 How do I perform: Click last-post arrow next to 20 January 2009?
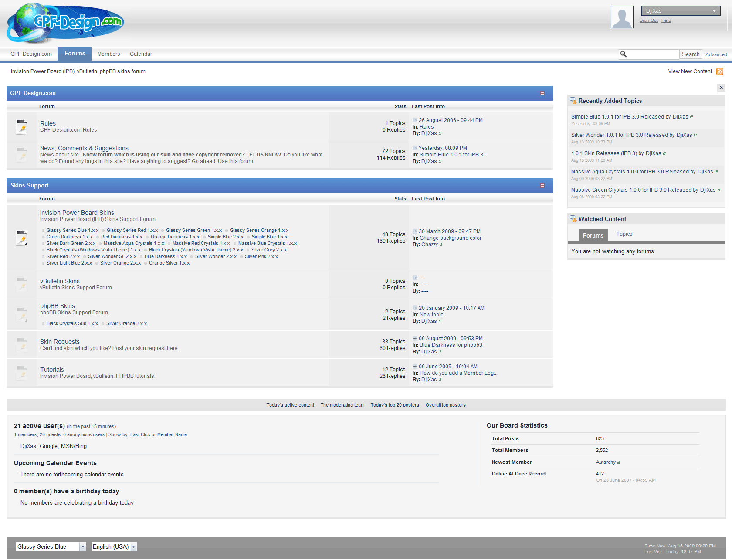[x=415, y=308]
